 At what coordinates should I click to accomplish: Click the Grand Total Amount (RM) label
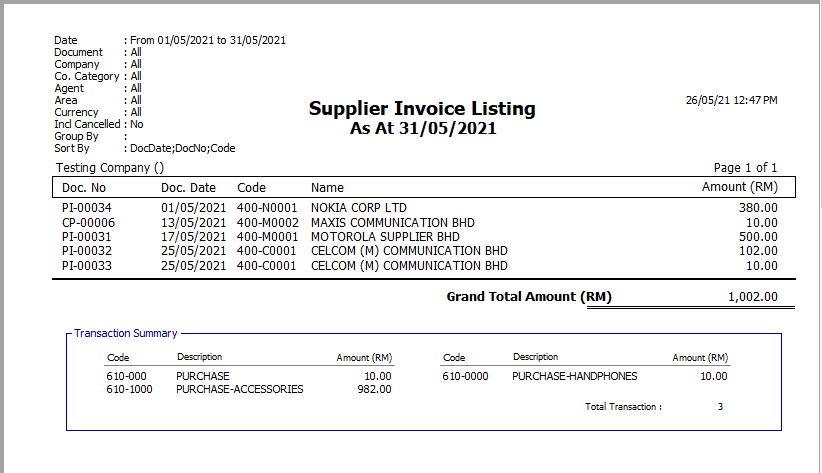click(x=529, y=297)
